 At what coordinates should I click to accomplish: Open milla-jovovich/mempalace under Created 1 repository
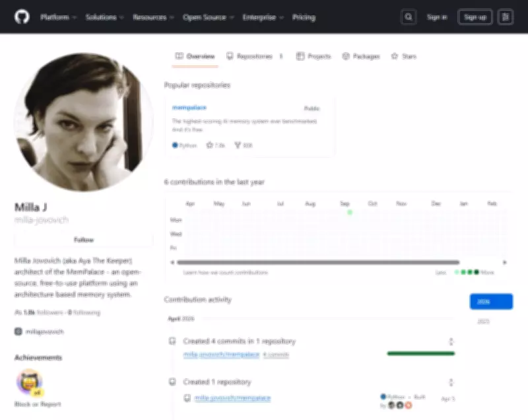click(x=233, y=398)
